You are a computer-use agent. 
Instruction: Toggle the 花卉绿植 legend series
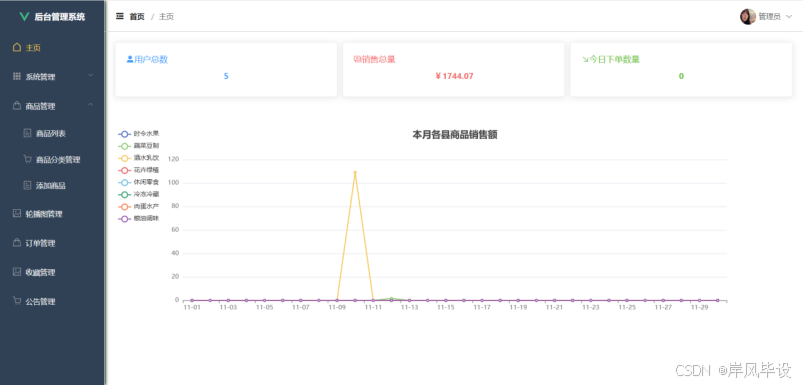point(138,170)
